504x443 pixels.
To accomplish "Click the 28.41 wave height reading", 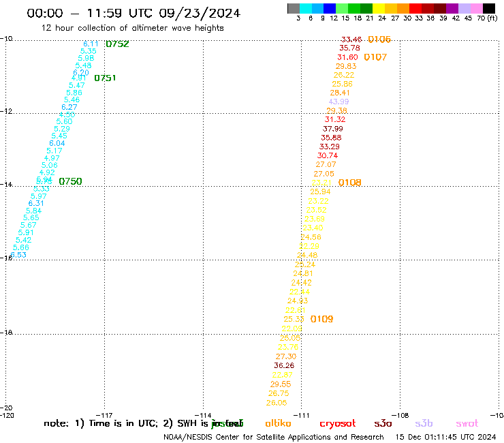I will click(x=340, y=93).
